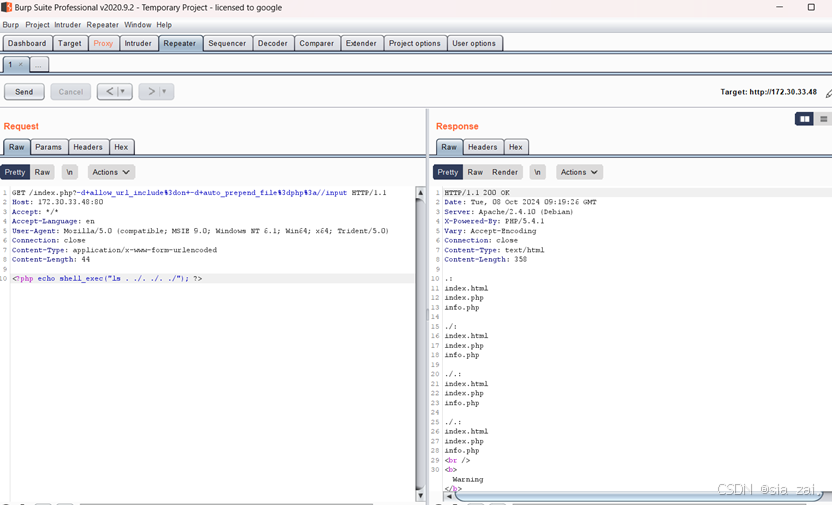The width and height of the screenshot is (832, 505).
Task: Go forward to next request arrow
Action: pyautogui.click(x=151, y=91)
